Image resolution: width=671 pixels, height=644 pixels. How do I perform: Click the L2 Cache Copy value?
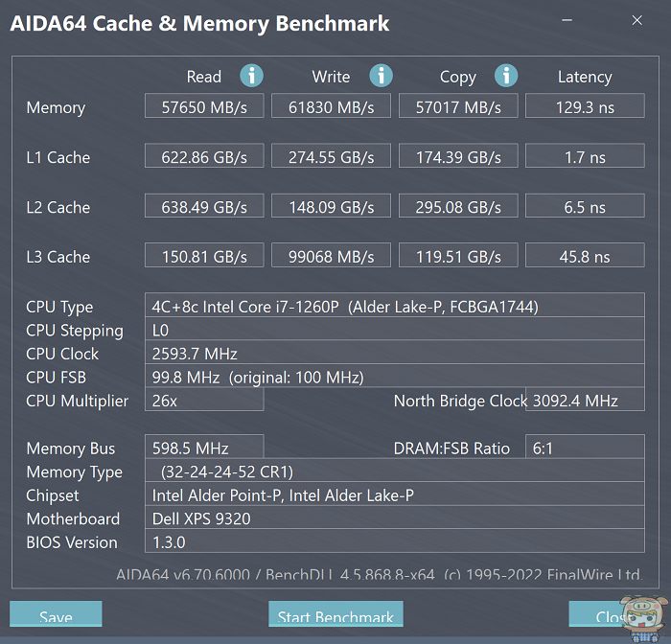click(x=458, y=206)
